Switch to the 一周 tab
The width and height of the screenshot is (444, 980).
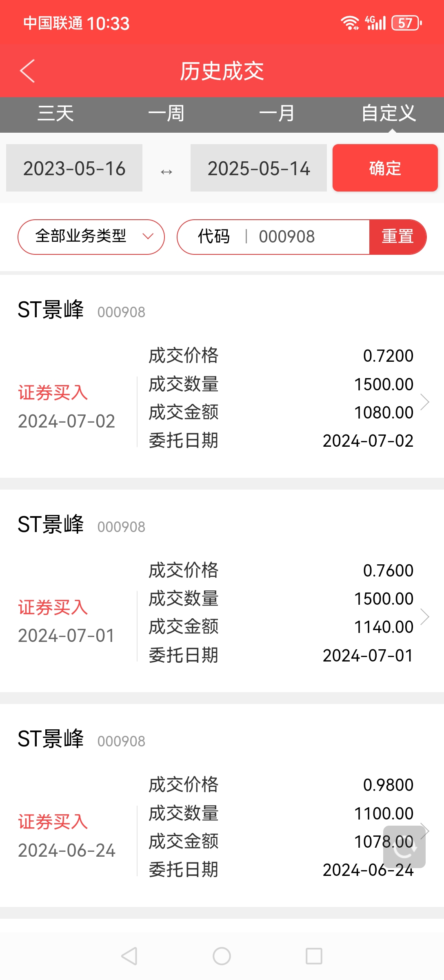point(166,114)
